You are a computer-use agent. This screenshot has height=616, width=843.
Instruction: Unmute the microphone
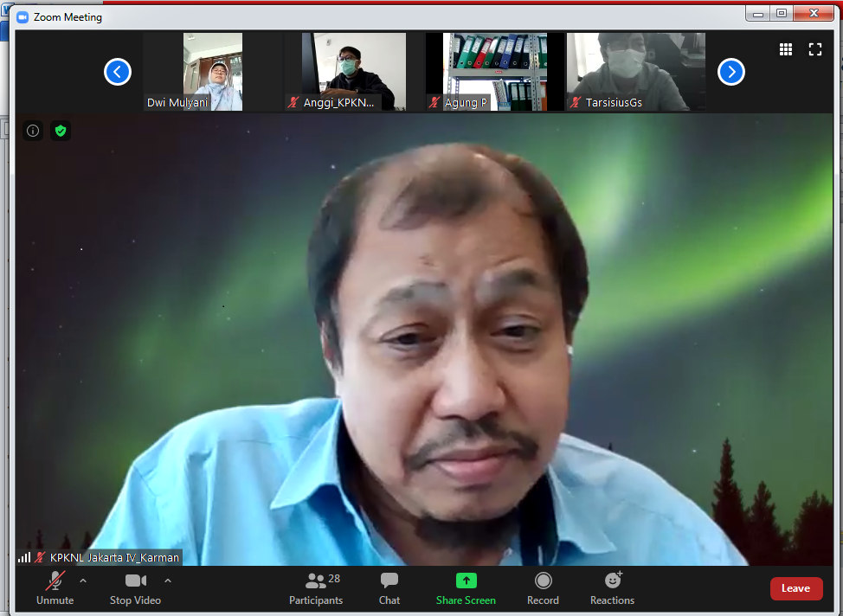[55, 588]
